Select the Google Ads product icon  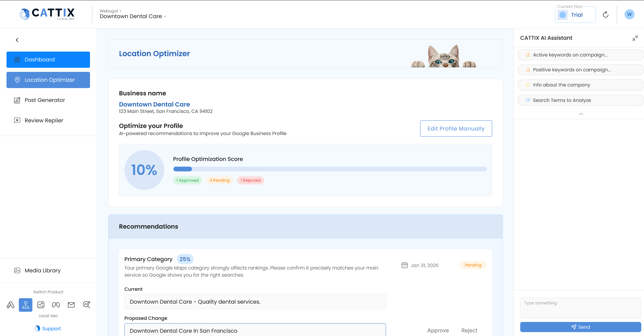(10, 305)
